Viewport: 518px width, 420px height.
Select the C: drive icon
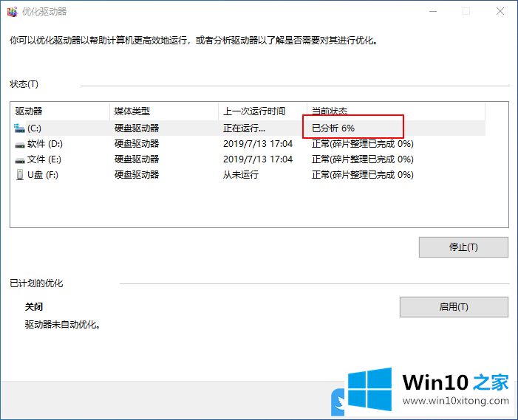[19, 128]
